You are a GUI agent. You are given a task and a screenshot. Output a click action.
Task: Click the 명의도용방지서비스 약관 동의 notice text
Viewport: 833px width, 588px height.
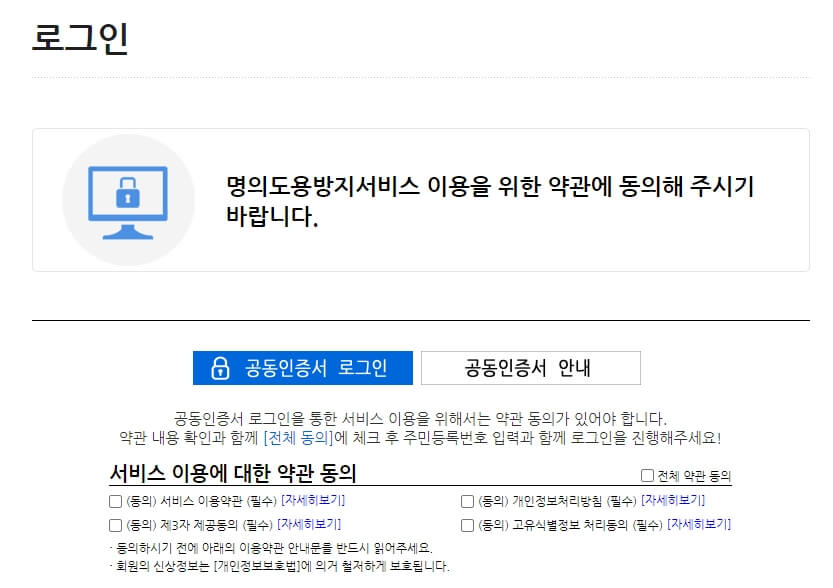(490, 201)
